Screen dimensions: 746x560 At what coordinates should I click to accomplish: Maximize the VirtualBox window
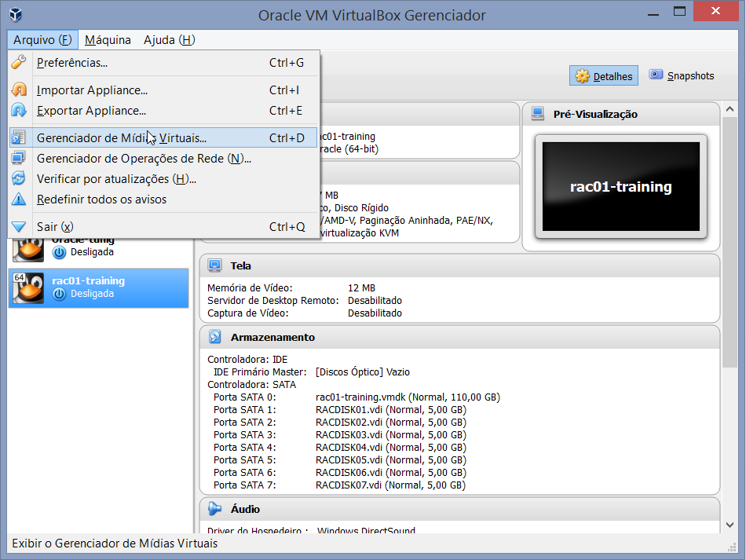pyautogui.click(x=679, y=12)
